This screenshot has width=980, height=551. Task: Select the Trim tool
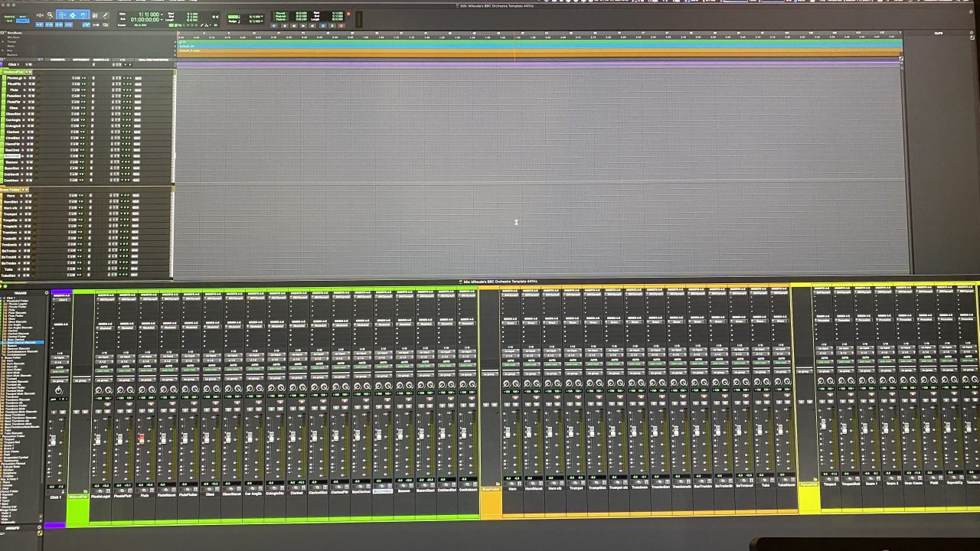tap(63, 15)
